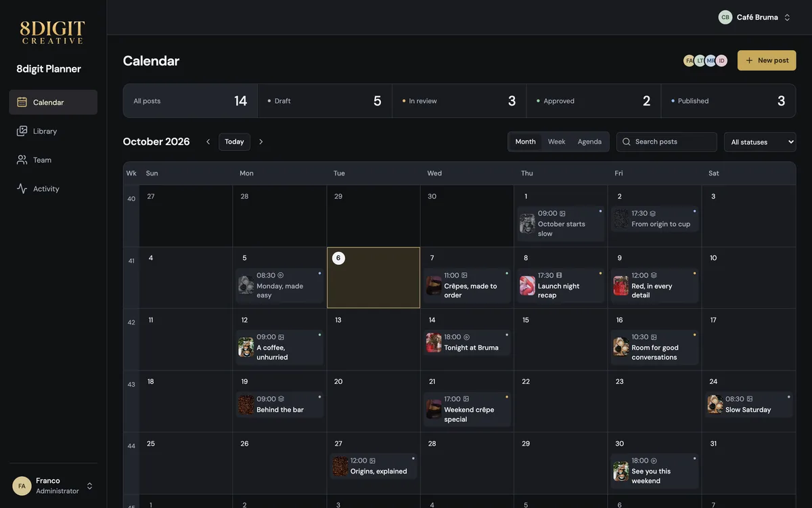Select the October 15 day cell
The width and height of the screenshot is (812, 508).
coord(560,339)
